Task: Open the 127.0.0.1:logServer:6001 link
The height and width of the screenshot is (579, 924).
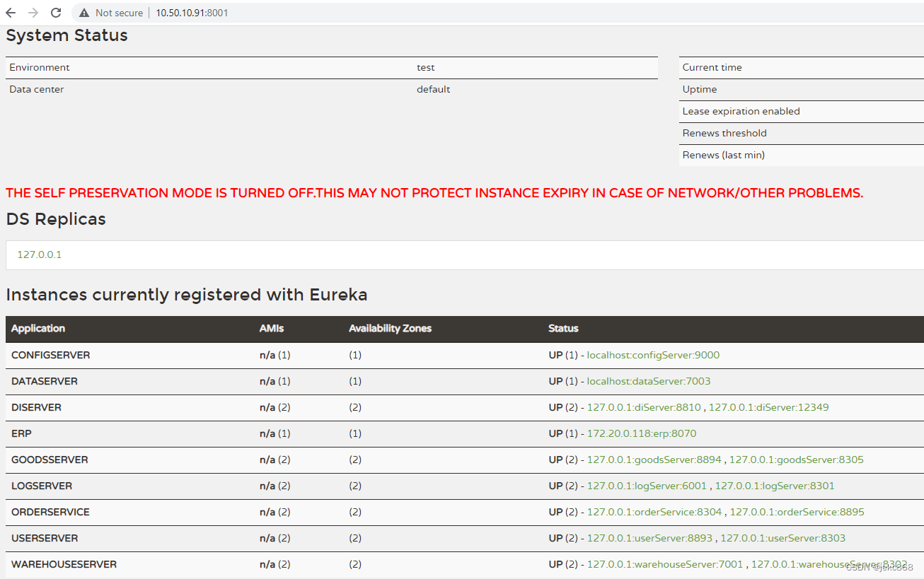Action: 647,486
